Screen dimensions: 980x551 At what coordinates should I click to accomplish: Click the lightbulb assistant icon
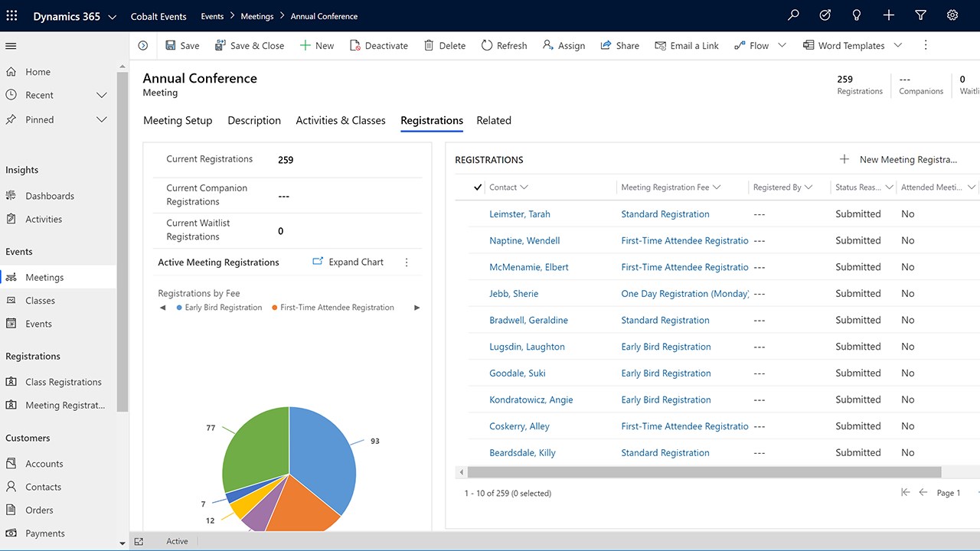[x=857, y=15]
